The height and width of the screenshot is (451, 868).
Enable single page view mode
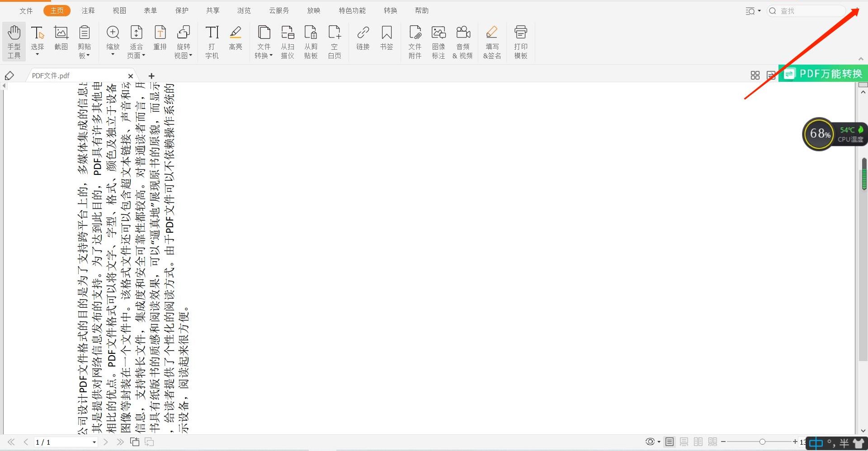(x=670, y=442)
